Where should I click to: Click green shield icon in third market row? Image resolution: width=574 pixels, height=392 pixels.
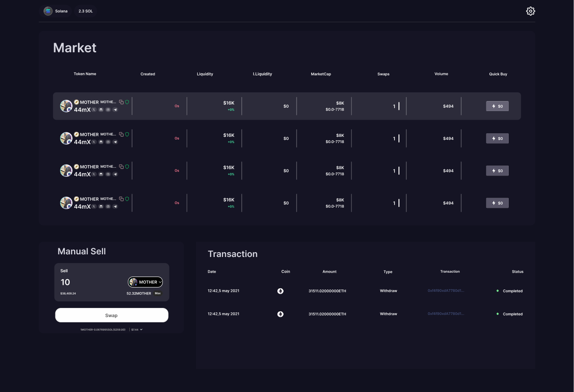127,166
